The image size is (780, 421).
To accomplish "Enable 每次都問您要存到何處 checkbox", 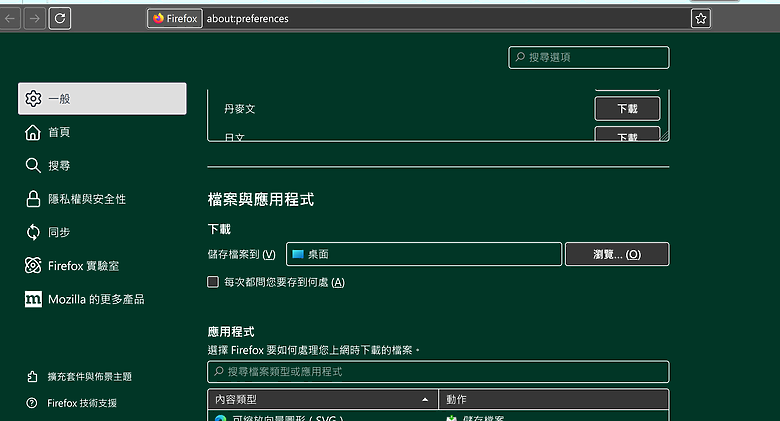I will click(213, 282).
